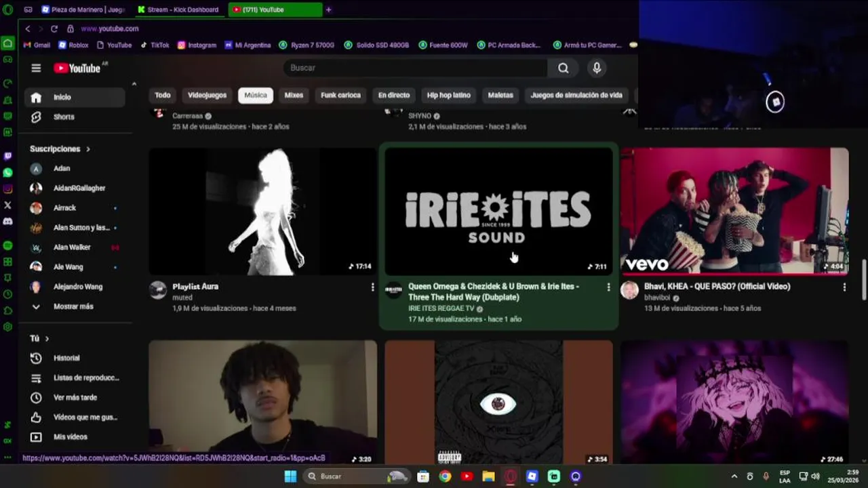Open Twitch in Opera GX sidebar
Image resolution: width=868 pixels, height=488 pixels.
click(7, 156)
